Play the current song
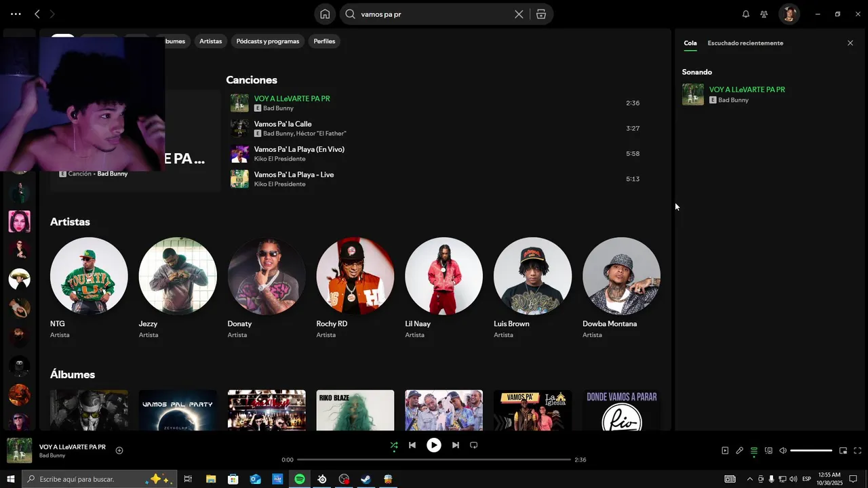868x488 pixels. 434,445
